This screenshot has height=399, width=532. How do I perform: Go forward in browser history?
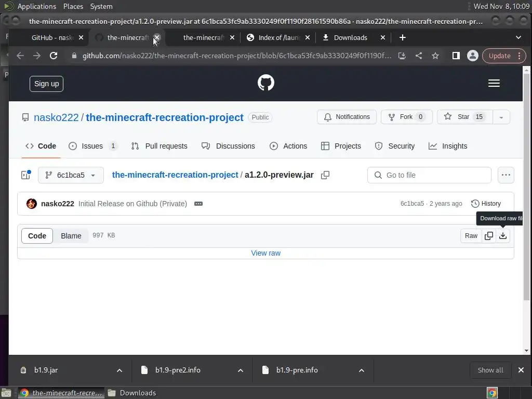37,56
